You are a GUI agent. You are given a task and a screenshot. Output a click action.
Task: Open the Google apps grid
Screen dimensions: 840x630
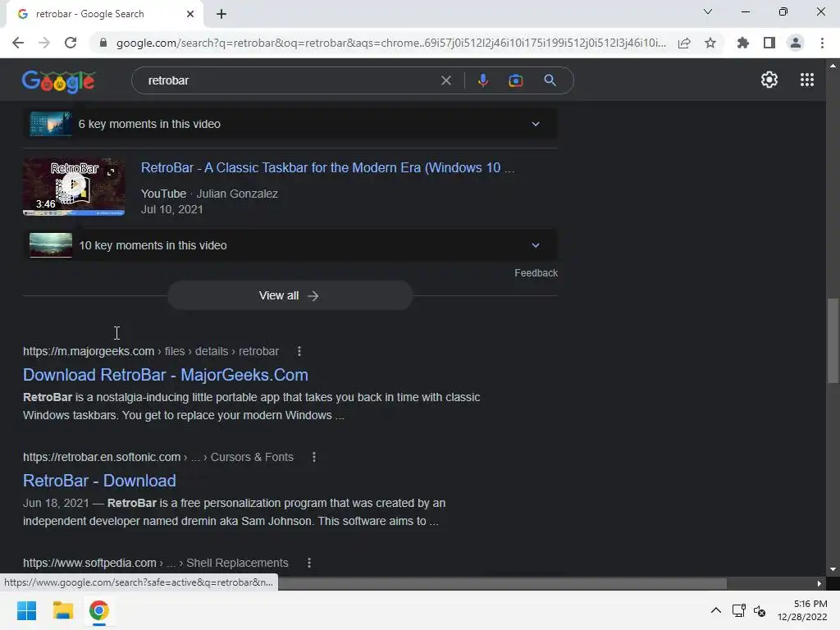click(x=807, y=80)
